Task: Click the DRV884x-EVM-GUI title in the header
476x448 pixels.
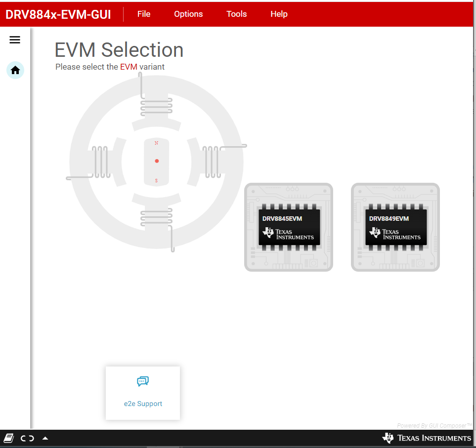Action: 58,14
